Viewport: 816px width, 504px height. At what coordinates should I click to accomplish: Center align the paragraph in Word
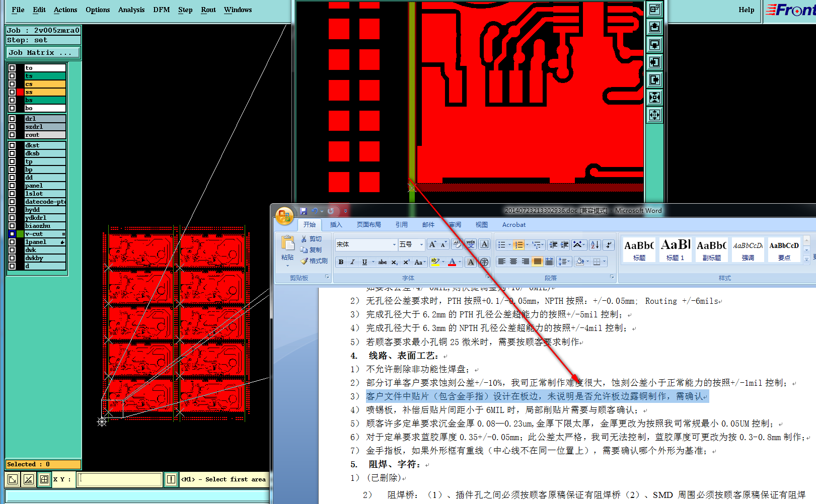coord(513,262)
